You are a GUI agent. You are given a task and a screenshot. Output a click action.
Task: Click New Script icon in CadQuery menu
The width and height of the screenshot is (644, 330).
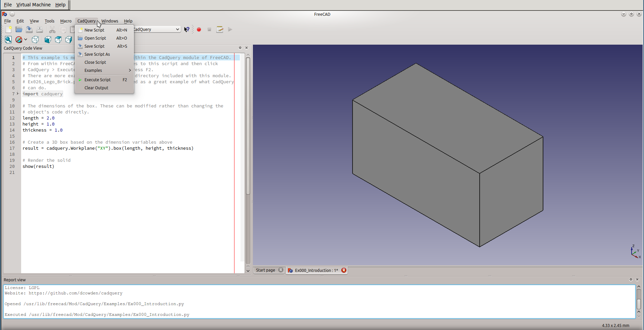point(80,30)
